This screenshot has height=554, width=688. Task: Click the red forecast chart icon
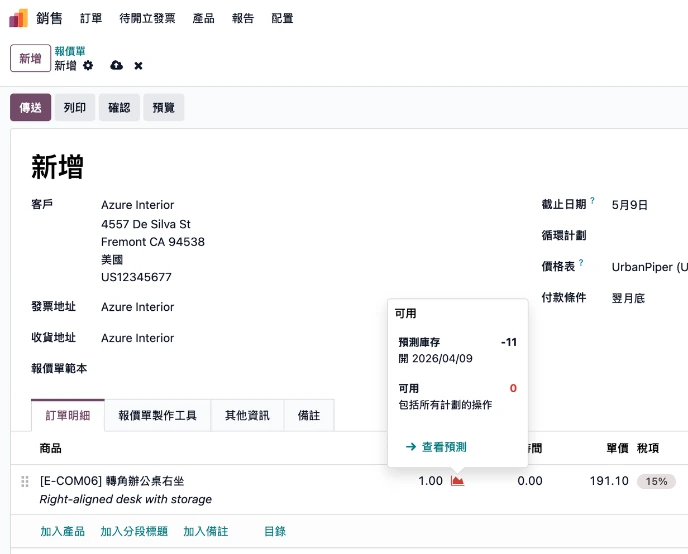[457, 481]
